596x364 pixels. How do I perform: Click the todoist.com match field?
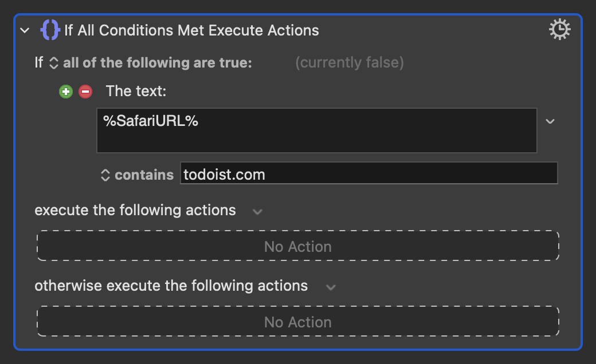pos(368,173)
